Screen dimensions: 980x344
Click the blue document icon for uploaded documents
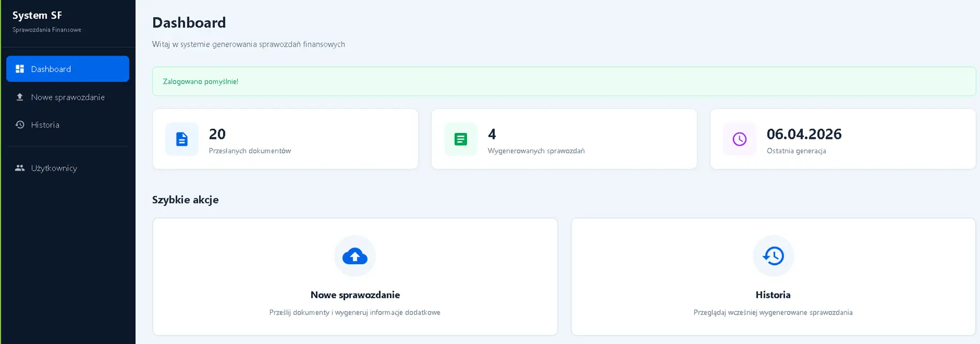click(x=182, y=139)
